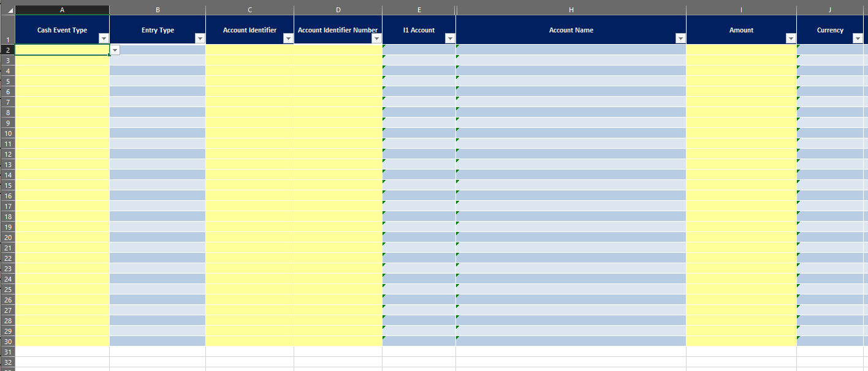
Task: Select column E header
Action: pyautogui.click(x=419, y=10)
